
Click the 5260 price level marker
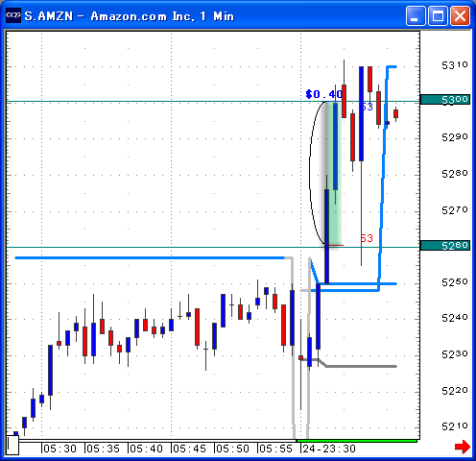445,246
